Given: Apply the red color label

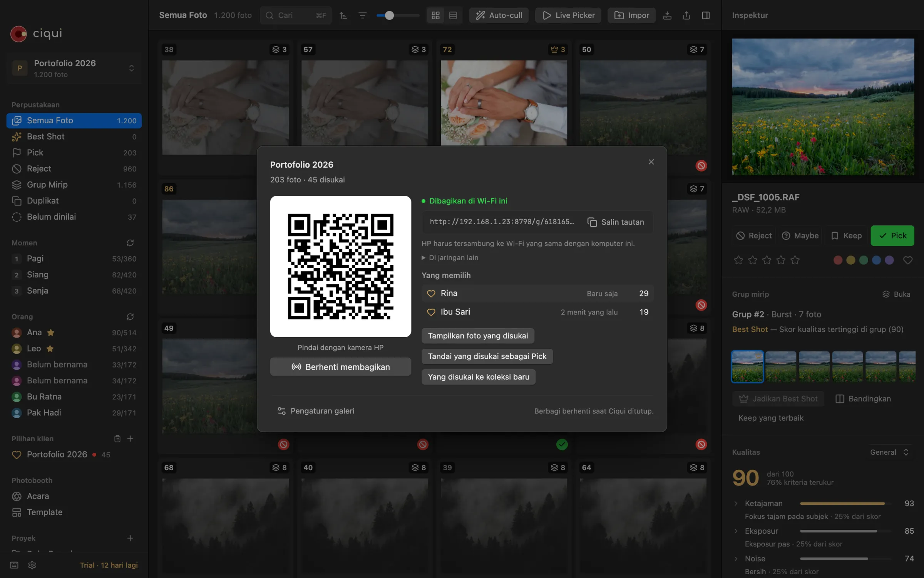Looking at the screenshot, I should (x=837, y=260).
